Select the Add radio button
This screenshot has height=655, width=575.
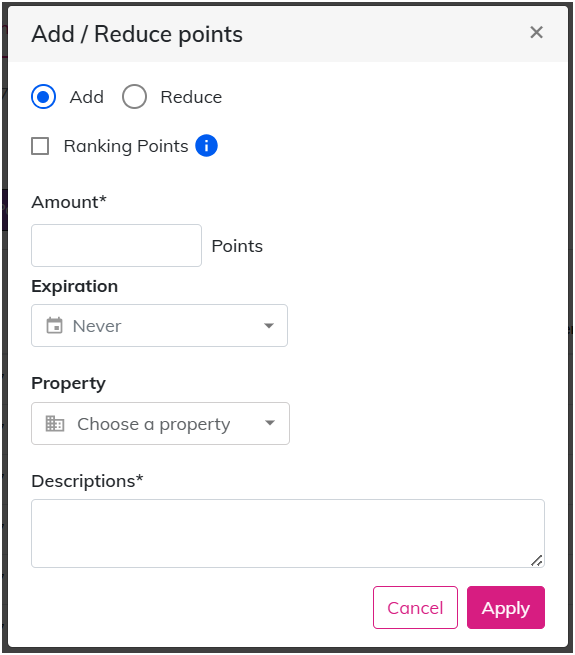pyautogui.click(x=43, y=96)
